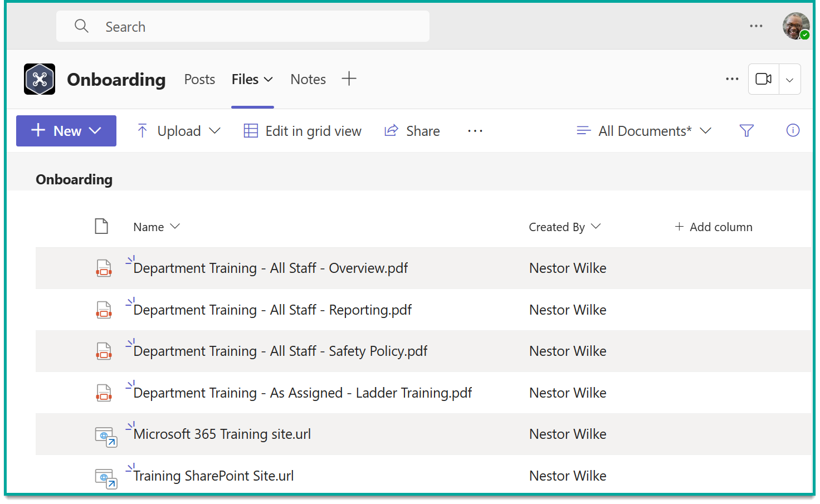820x504 pixels.
Task: Click Add column in the file list
Action: click(x=714, y=226)
